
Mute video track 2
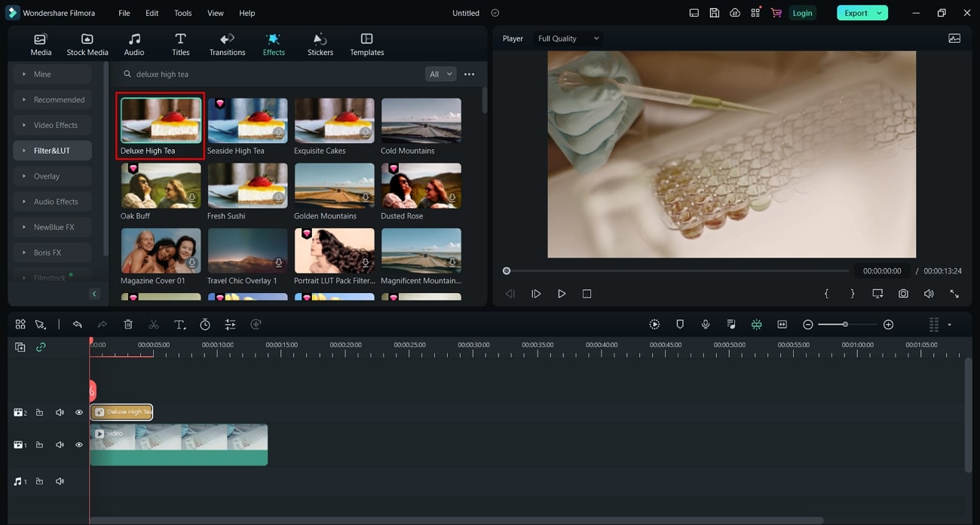(60, 412)
